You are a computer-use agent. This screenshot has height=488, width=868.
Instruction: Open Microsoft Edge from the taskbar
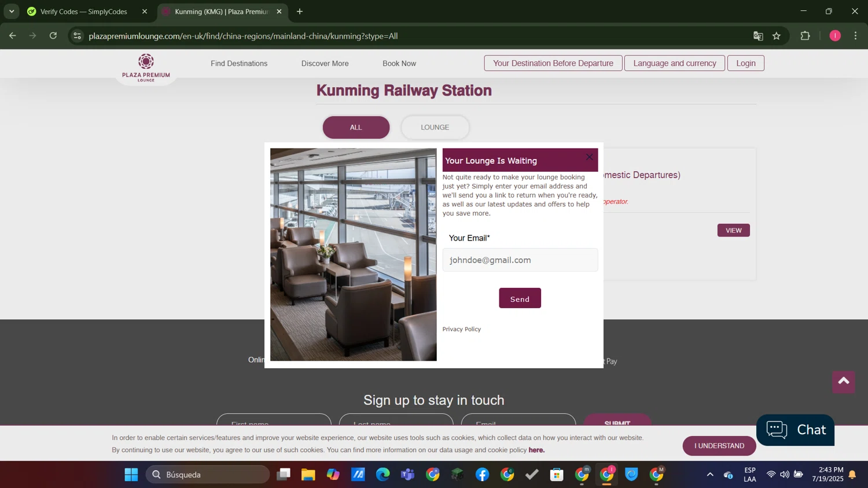[x=382, y=475]
